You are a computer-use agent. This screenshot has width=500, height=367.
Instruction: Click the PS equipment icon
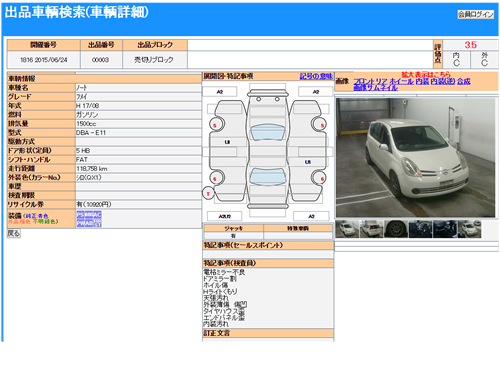point(80,215)
